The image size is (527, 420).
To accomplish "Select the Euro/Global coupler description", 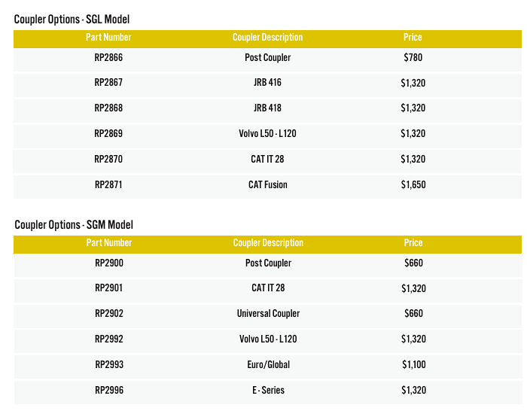I will pos(268,365).
